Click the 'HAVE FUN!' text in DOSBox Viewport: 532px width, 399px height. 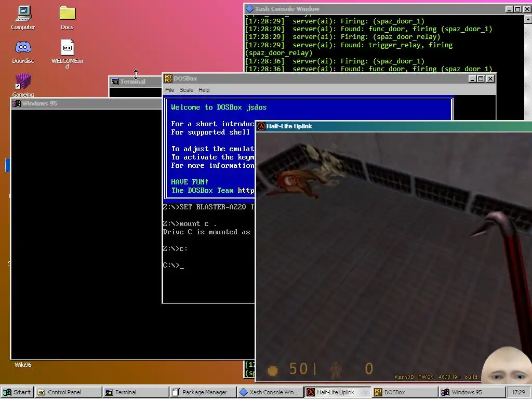coord(190,182)
